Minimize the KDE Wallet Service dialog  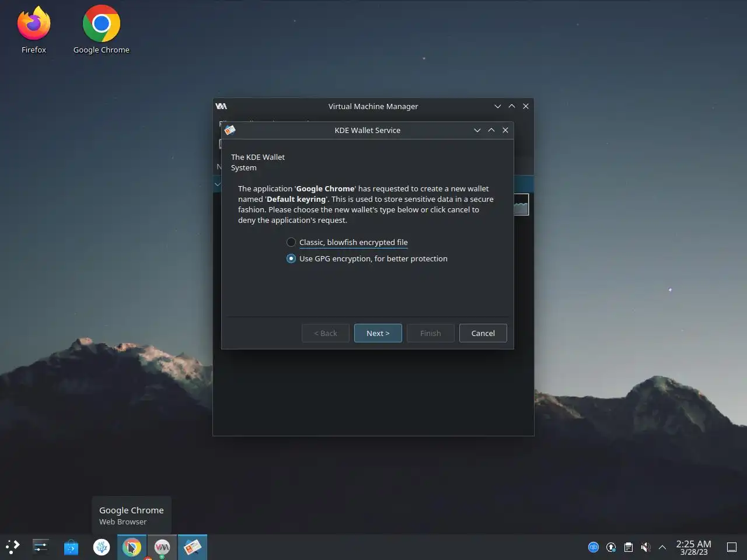477,130
